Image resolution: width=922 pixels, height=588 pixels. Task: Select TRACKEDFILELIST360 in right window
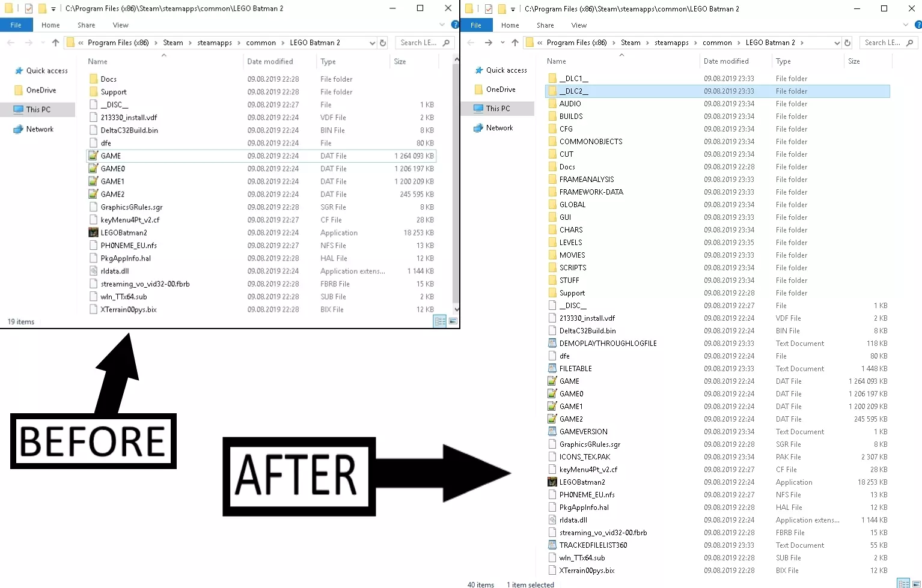(x=593, y=545)
